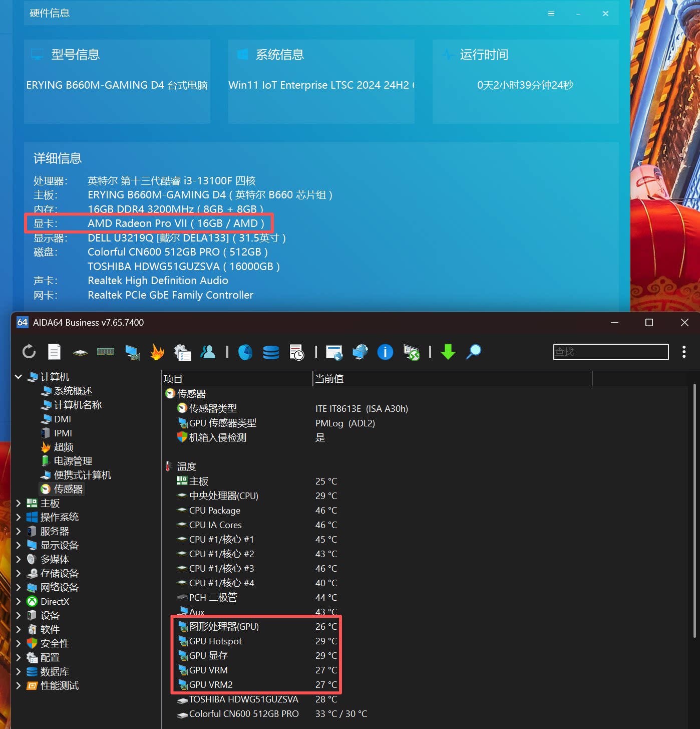This screenshot has height=729, width=700.
Task: Click the green download arrow icon
Action: pyautogui.click(x=448, y=352)
